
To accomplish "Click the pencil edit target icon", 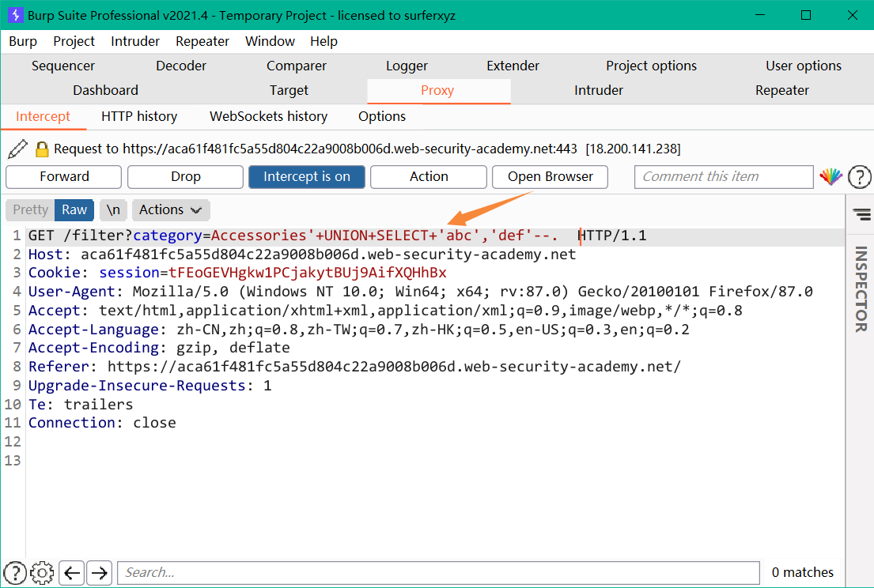I will coord(17,149).
